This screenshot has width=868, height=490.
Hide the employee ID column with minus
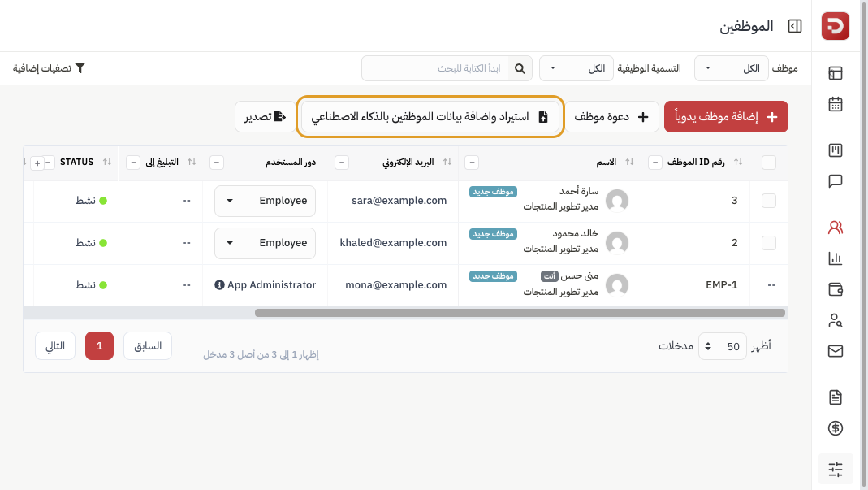(x=655, y=163)
